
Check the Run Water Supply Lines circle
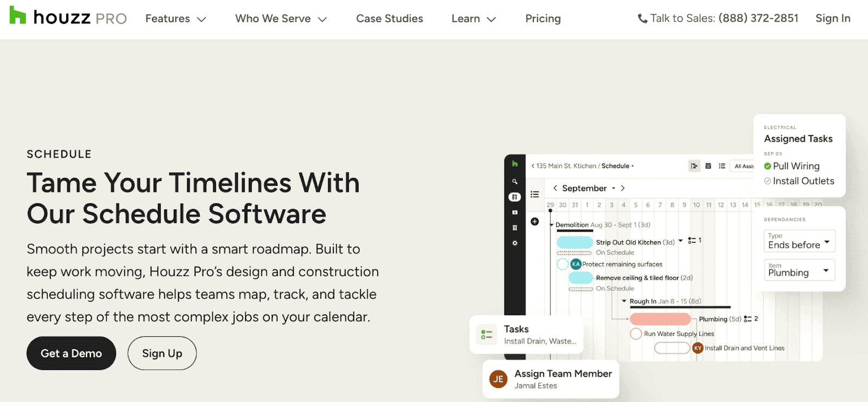(x=636, y=334)
